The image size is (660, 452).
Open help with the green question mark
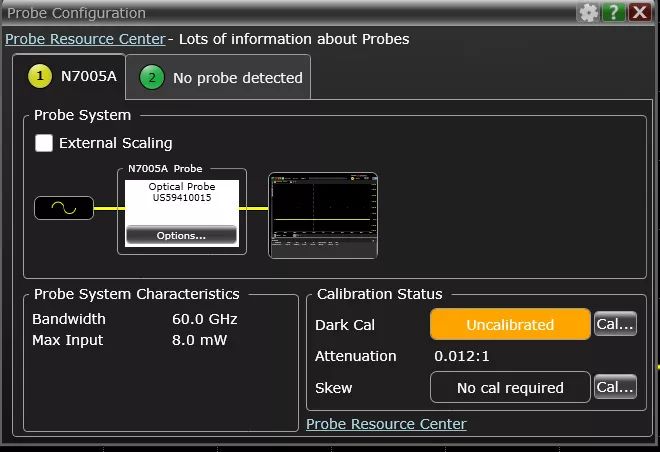(613, 12)
